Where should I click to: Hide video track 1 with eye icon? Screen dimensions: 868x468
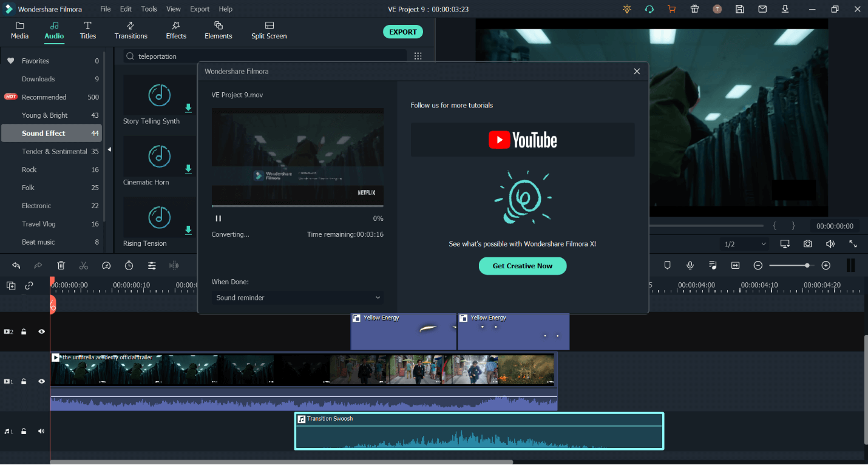41,382
